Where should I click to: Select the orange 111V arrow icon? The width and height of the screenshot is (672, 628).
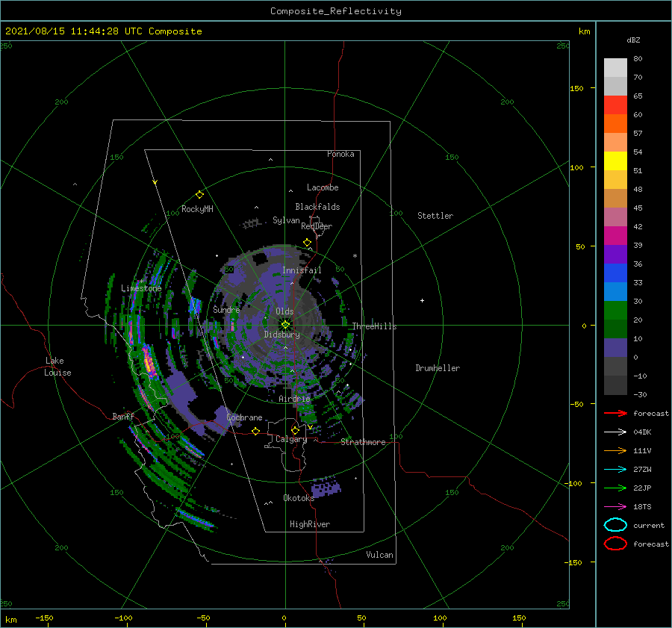[615, 450]
